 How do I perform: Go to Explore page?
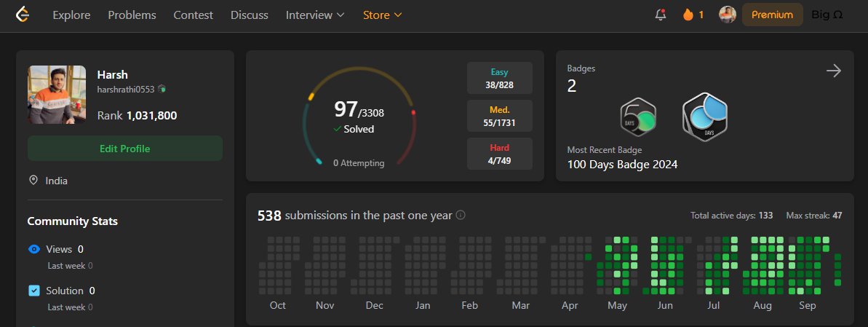click(x=71, y=15)
